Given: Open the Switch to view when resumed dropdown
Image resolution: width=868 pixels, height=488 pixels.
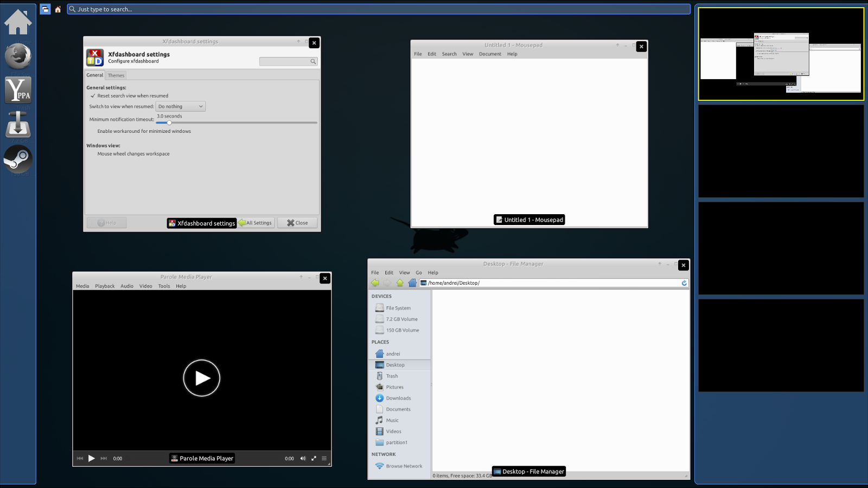Looking at the screenshot, I should [180, 106].
